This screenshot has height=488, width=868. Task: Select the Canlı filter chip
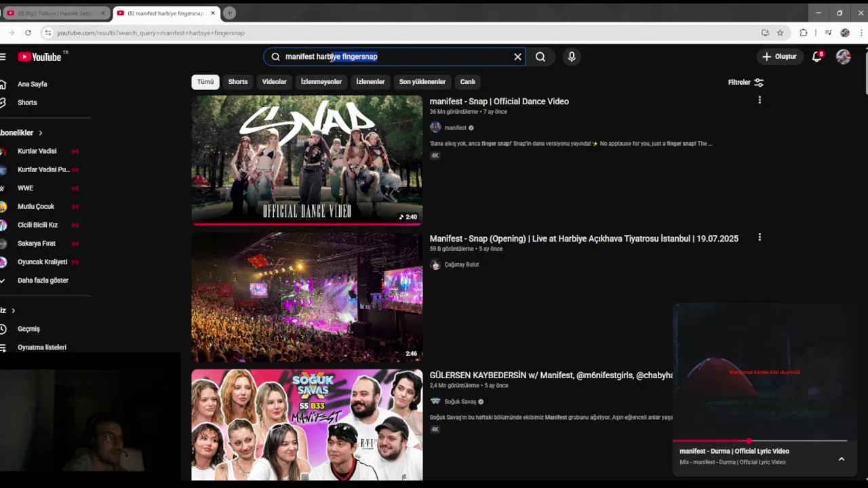468,82
